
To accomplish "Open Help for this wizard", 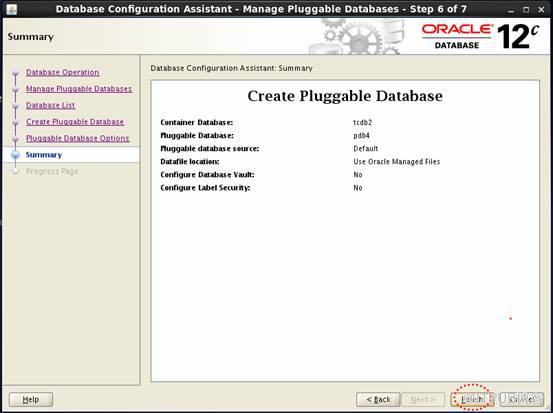I will [31, 400].
